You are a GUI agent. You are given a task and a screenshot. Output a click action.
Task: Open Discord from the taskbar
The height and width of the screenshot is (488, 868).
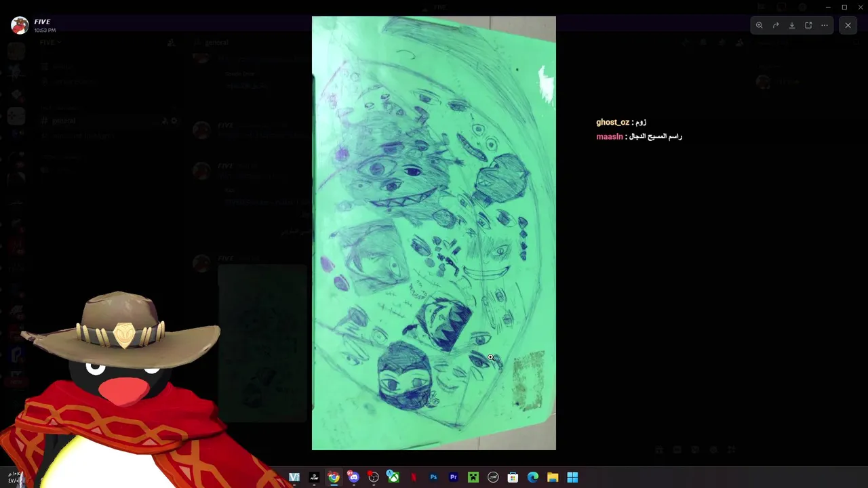353,477
